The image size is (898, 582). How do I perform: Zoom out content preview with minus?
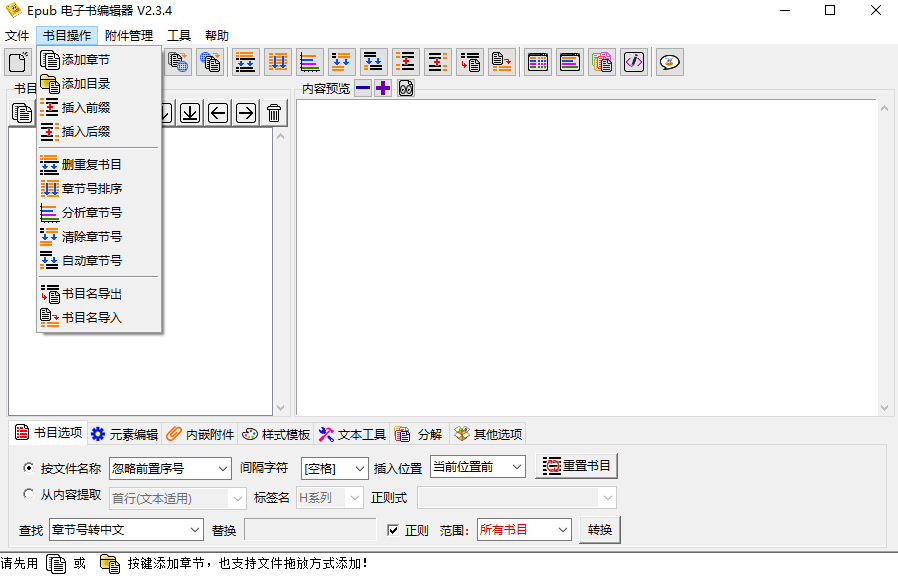363,88
